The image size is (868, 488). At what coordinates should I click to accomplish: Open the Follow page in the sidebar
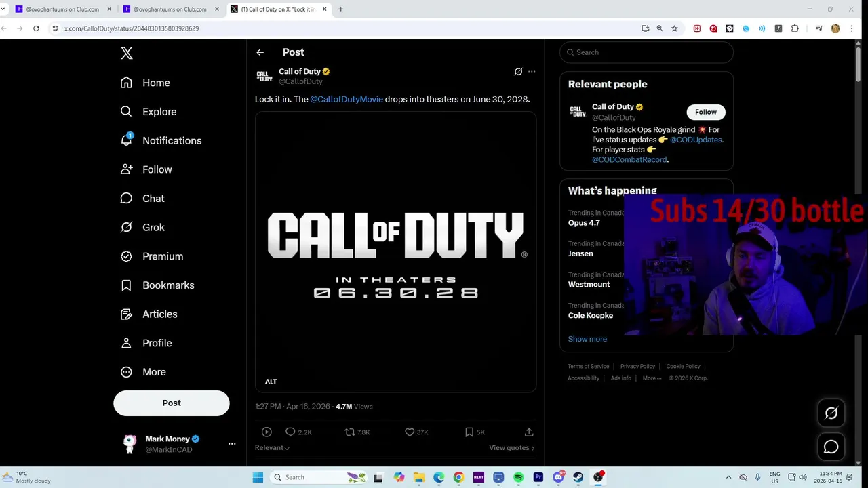tap(146, 169)
